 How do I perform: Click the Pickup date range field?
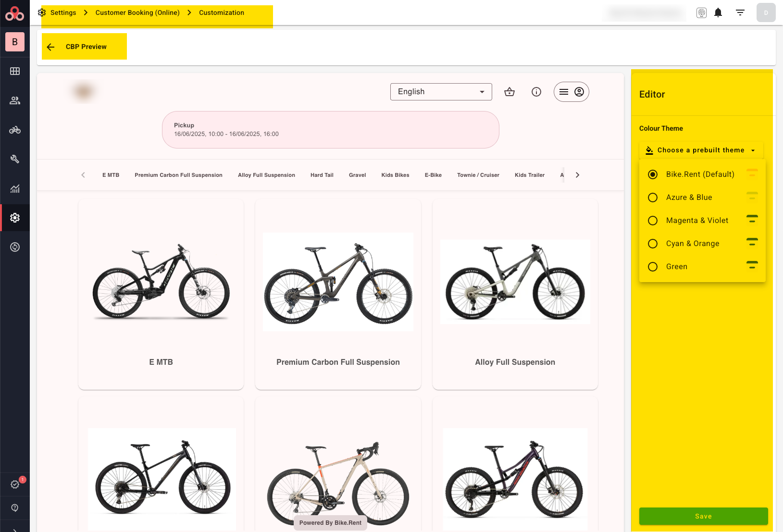click(331, 130)
